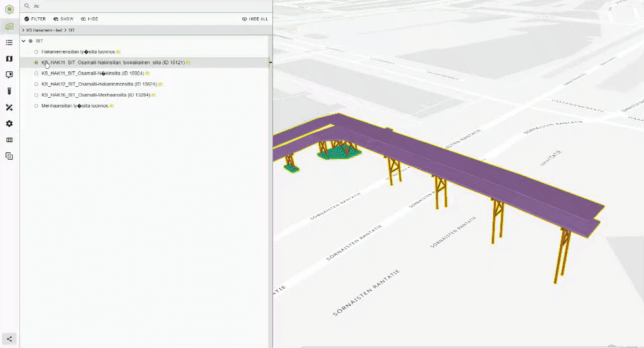Toggle radio for Osamalli-Näkinsilta (ID 15924)
Viewport: 644px width, 348px height.
tap(36, 73)
